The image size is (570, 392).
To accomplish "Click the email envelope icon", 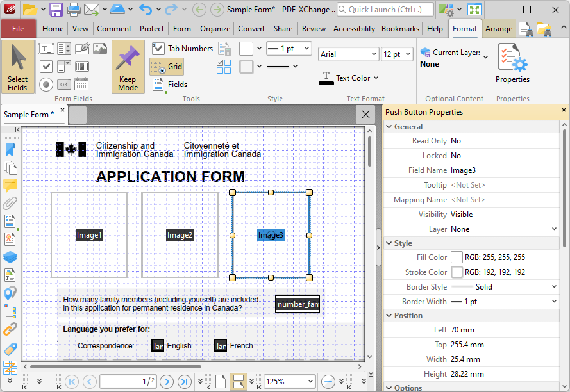I will pos(92,10).
